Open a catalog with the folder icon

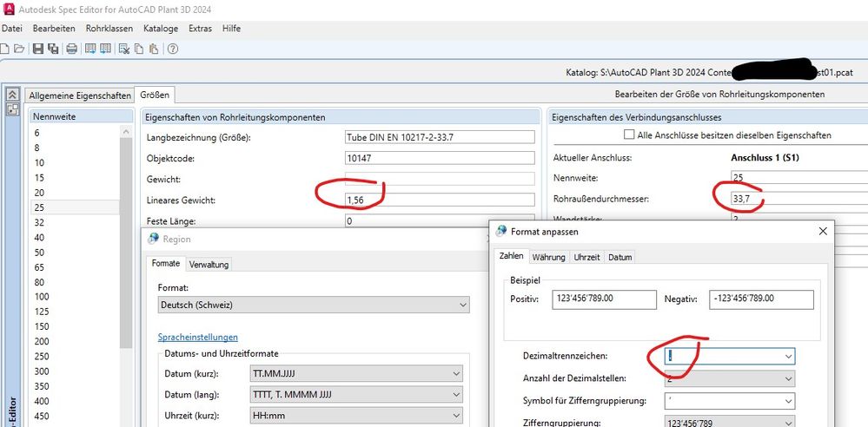point(19,49)
